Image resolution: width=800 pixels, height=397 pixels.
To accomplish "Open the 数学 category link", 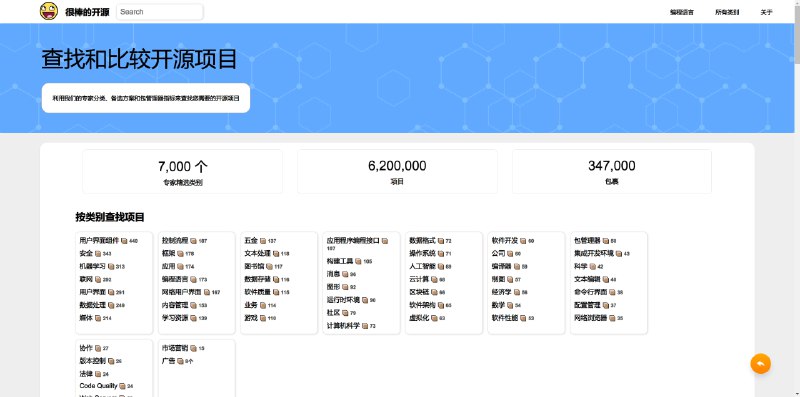I will coord(498,305).
